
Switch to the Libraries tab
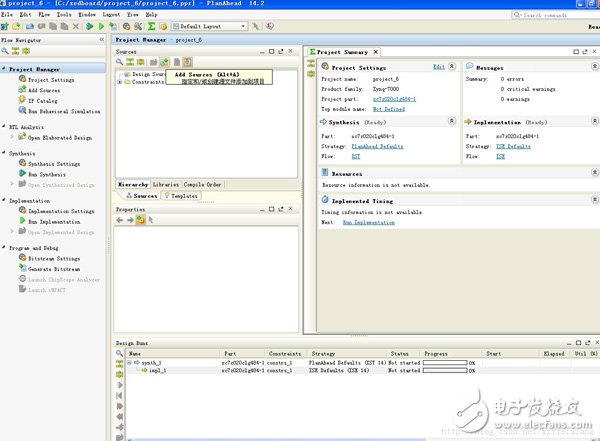(x=166, y=184)
